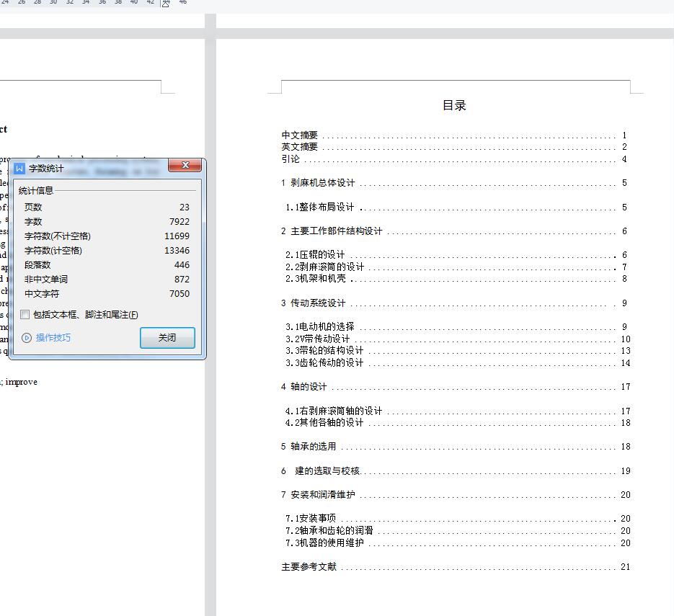Close the 字数统计 dialog with 关闭 button

(x=167, y=338)
